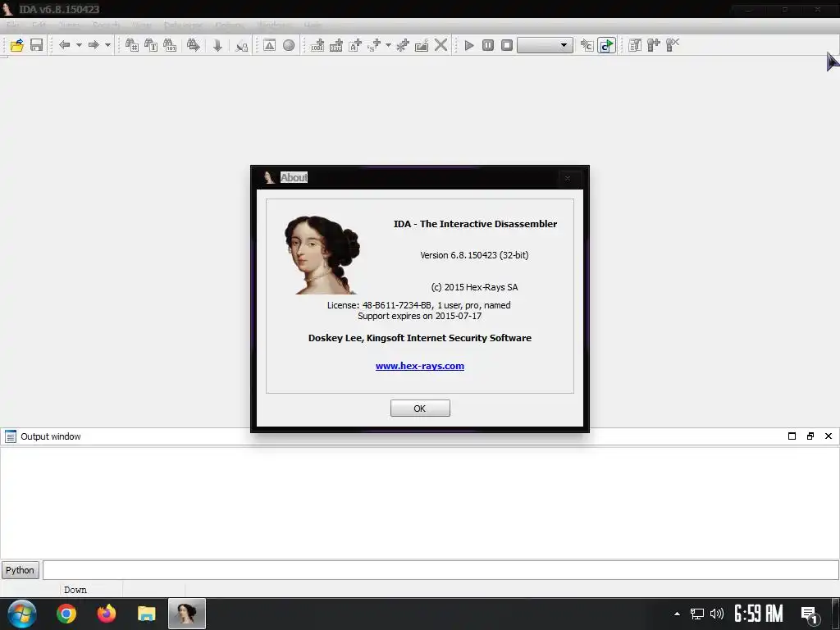Save the database using the floppy icon

click(36, 45)
